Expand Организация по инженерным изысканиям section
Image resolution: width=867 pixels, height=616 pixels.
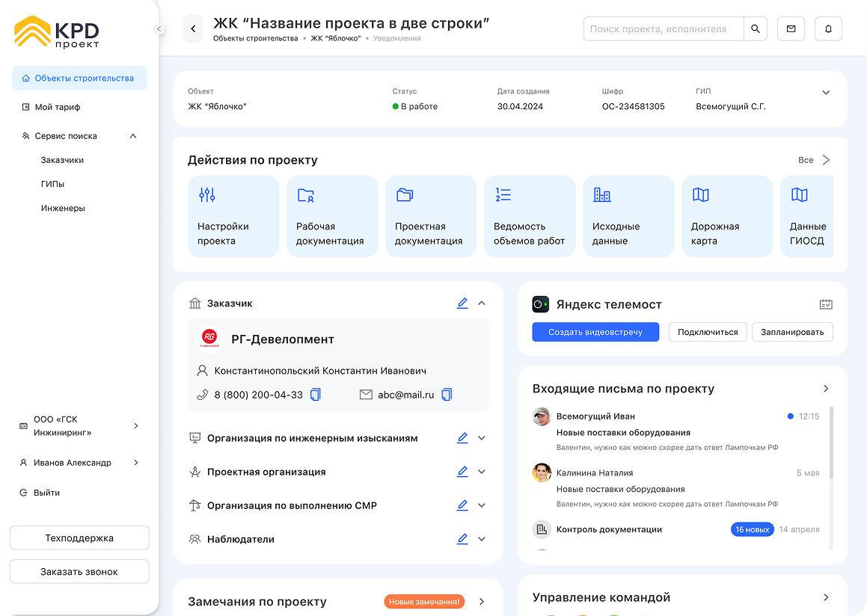click(x=482, y=438)
